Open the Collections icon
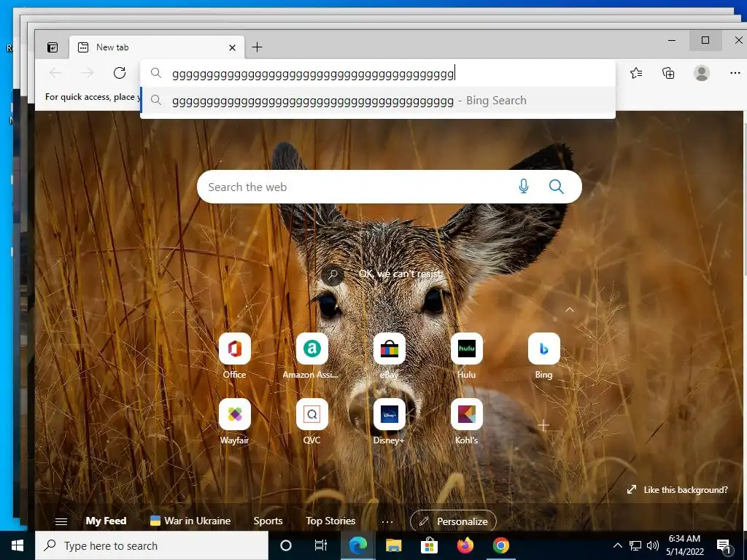 668,73
